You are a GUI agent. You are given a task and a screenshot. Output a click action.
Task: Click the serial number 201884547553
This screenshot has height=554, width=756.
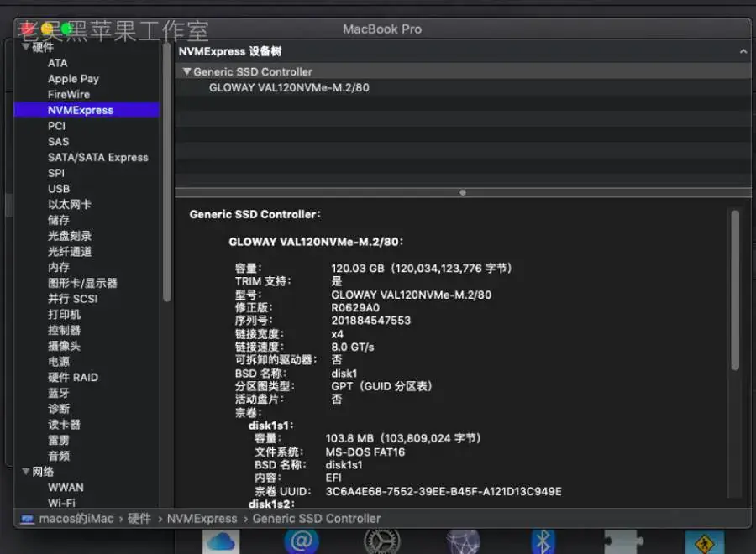[370, 321]
